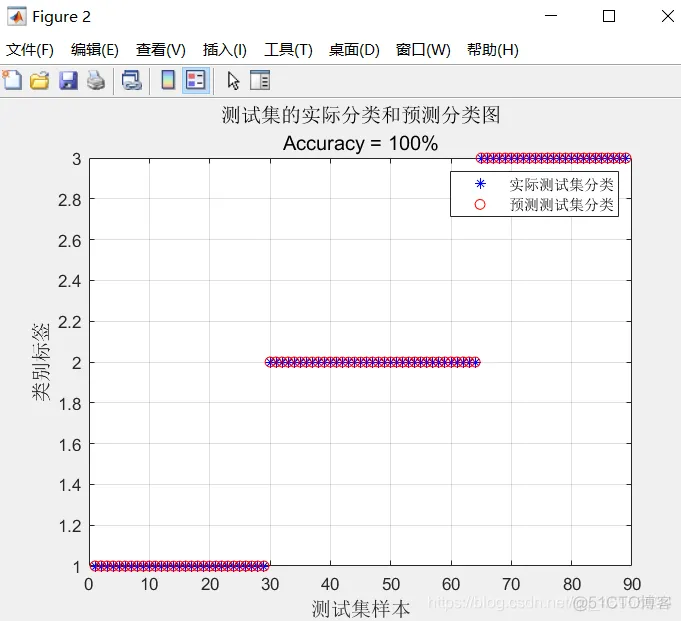Print figure using printer icon
681x621 pixels.
[96, 80]
